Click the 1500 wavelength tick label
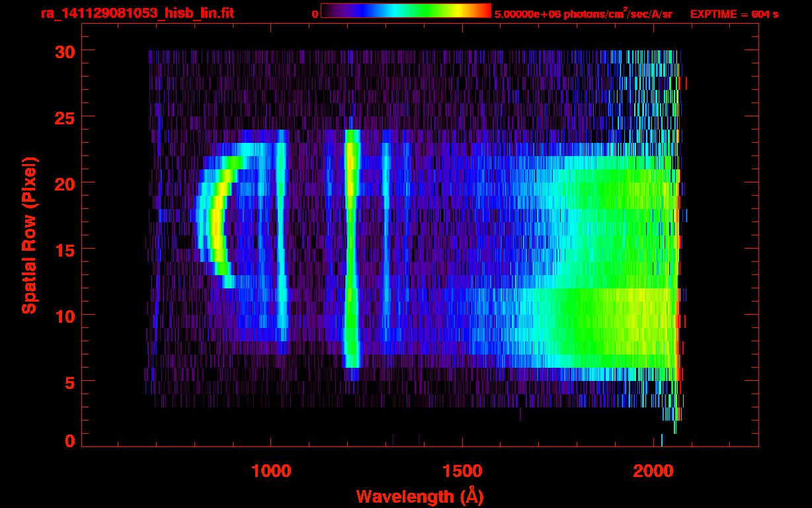The width and height of the screenshot is (812, 508). (462, 471)
